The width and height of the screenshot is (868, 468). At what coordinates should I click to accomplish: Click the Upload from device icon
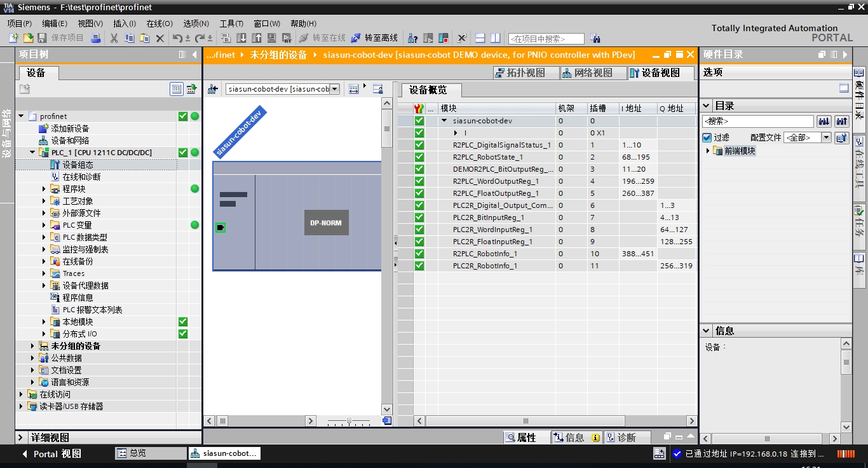tap(257, 38)
